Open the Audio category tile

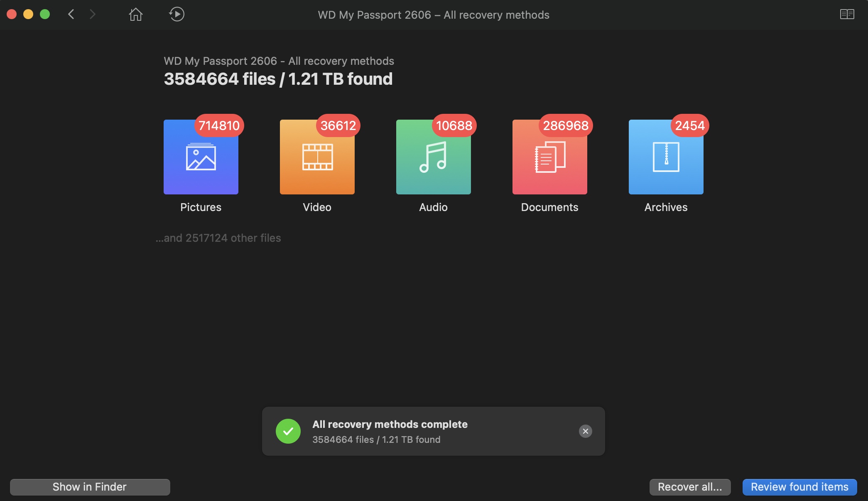point(433,157)
